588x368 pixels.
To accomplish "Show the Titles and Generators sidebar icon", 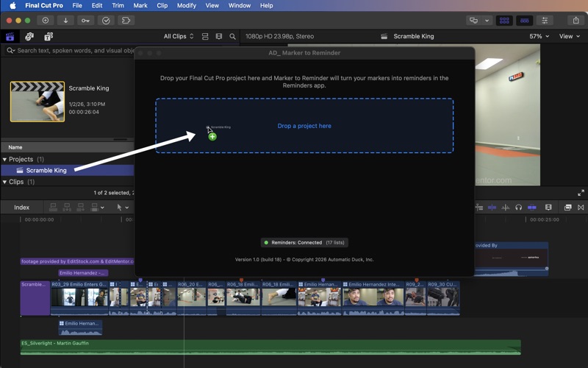I will [x=49, y=36].
